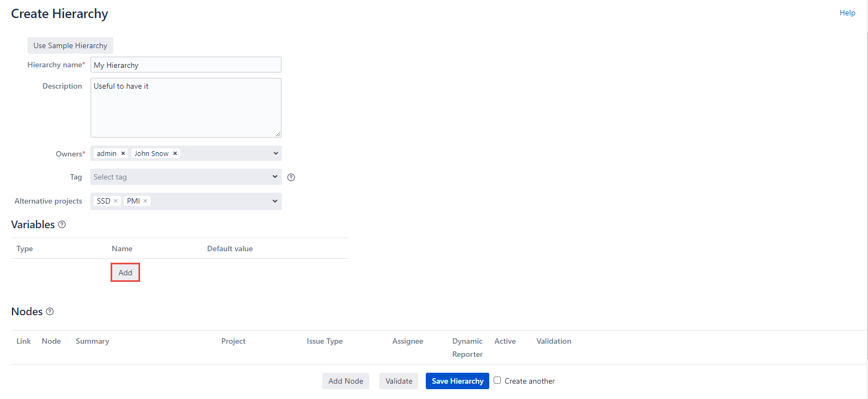Remove admin from Owners

pos(123,154)
